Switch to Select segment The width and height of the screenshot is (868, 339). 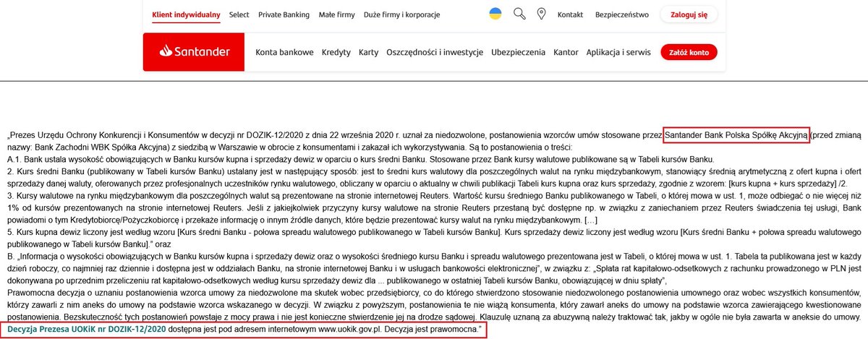[239, 14]
